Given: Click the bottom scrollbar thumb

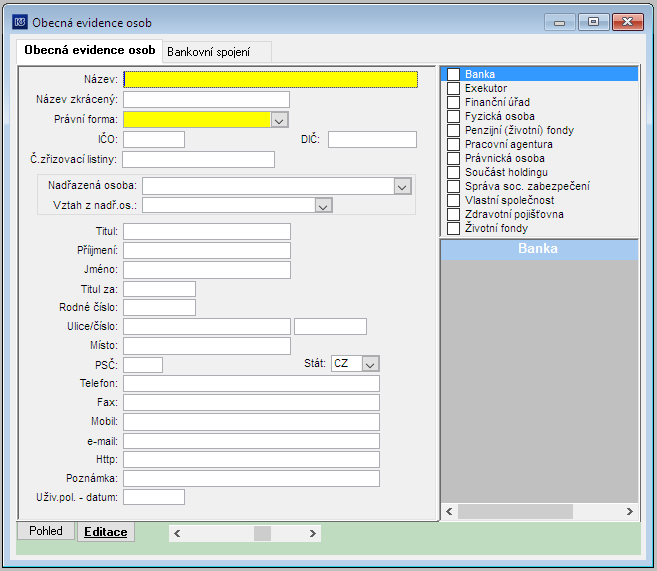Looking at the screenshot, I should [x=262, y=533].
